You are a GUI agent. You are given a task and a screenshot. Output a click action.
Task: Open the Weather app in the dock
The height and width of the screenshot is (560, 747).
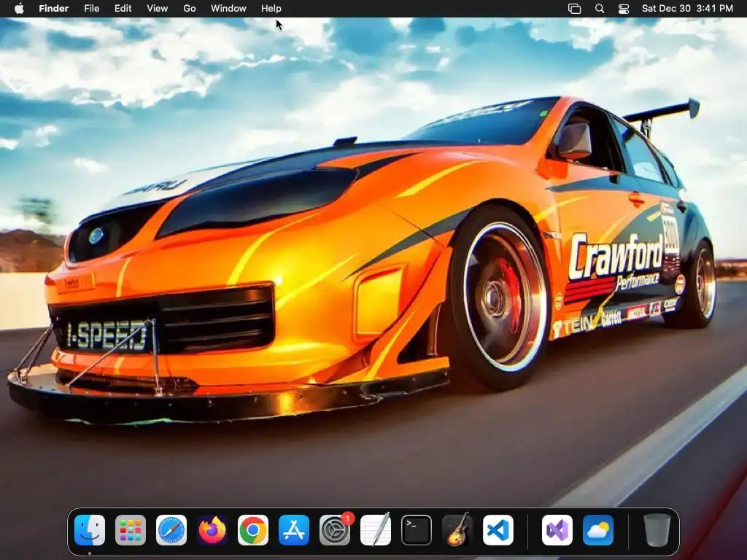click(x=598, y=530)
